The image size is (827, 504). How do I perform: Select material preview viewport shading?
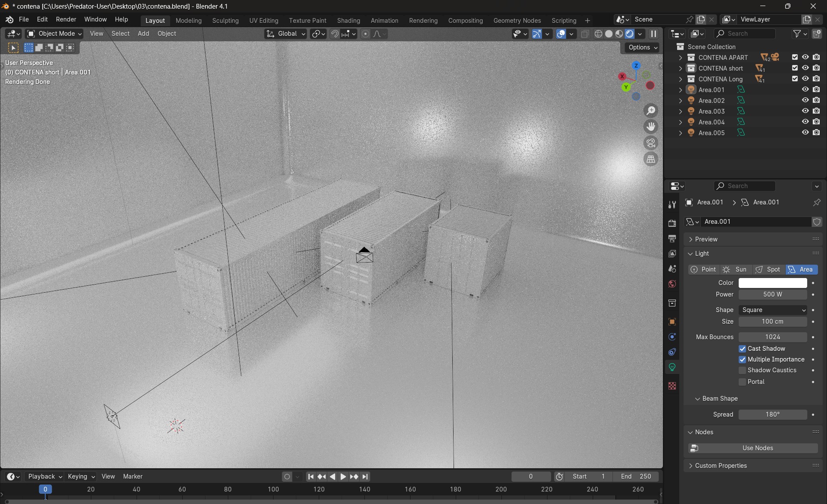point(619,34)
